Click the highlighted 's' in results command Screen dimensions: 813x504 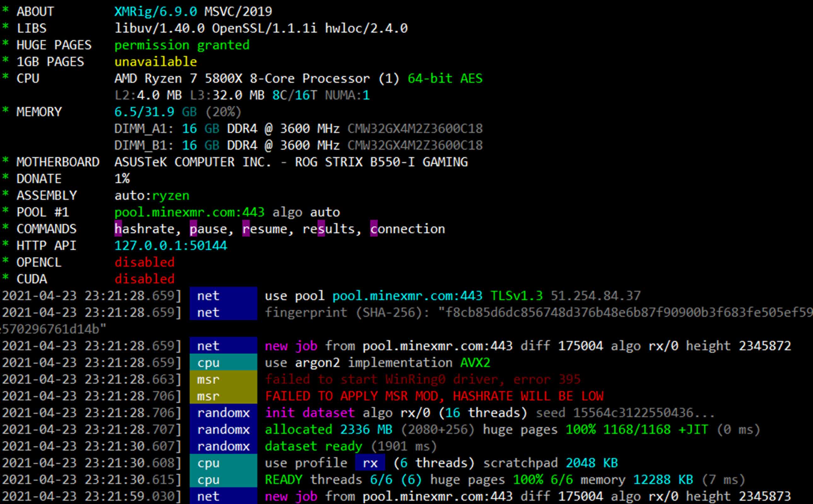click(321, 229)
